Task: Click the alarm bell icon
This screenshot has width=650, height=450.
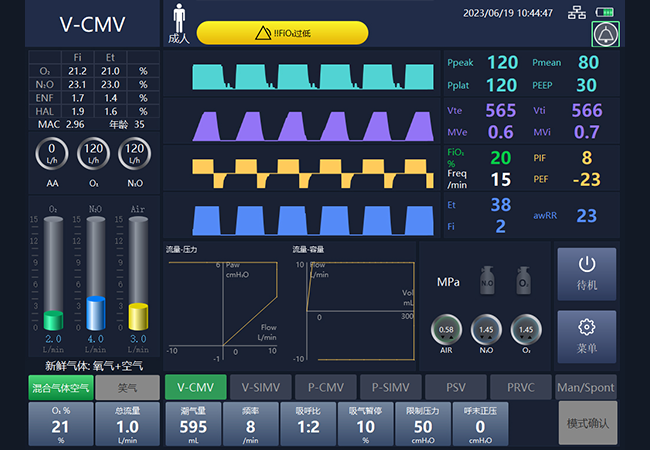Action: click(604, 35)
